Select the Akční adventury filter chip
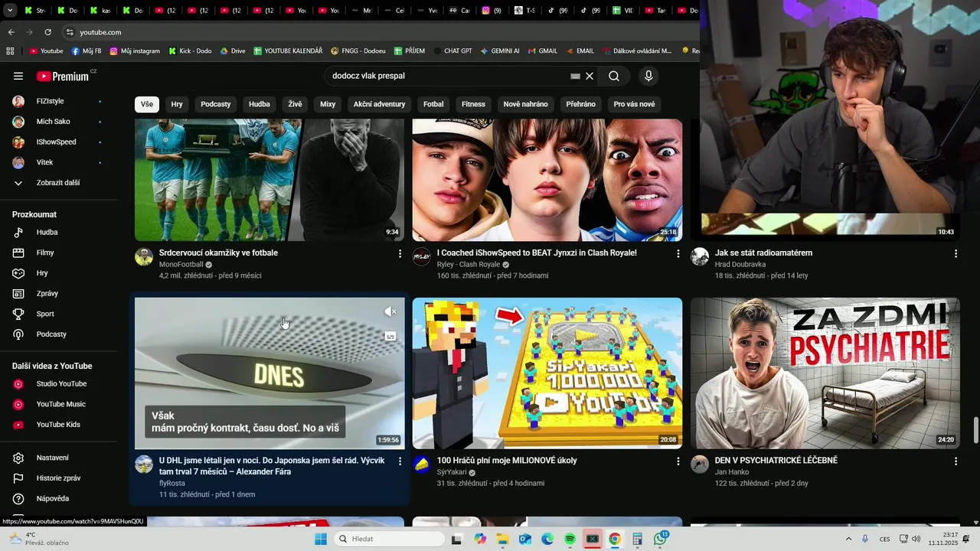Viewport: 980px width, 551px height. (379, 104)
